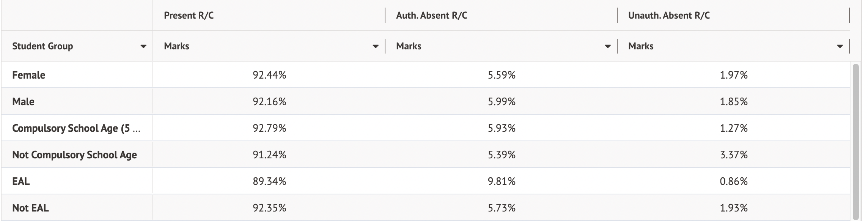Viewport: 868px width, 221px height.
Task: Open Marks dropdown arrow under Present R/C
Action: (375, 46)
